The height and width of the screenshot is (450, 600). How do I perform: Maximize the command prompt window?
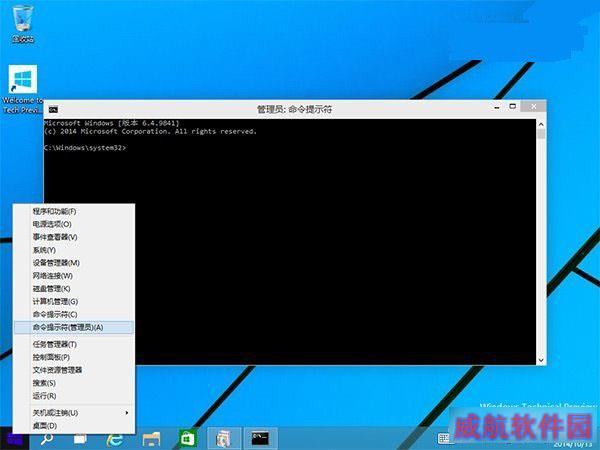pyautogui.click(x=512, y=106)
